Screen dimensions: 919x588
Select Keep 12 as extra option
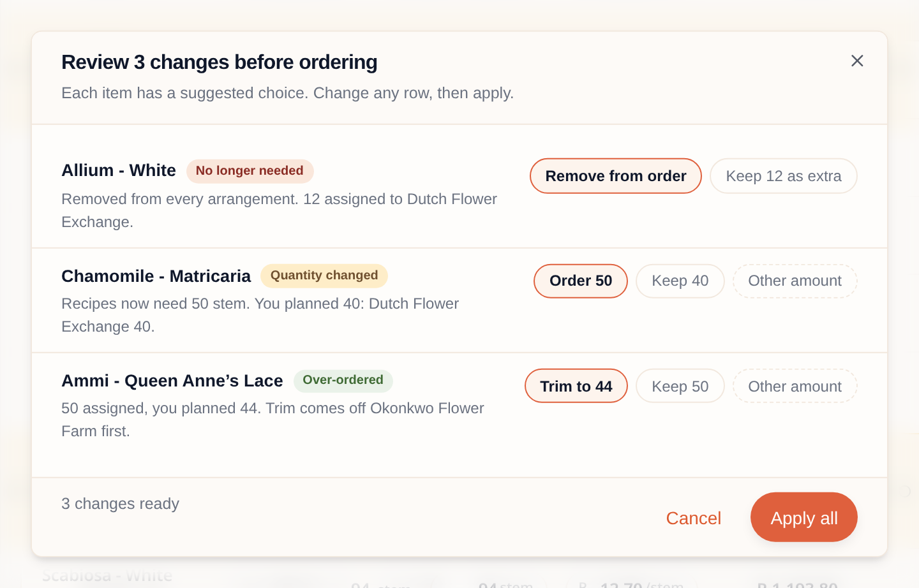784,176
